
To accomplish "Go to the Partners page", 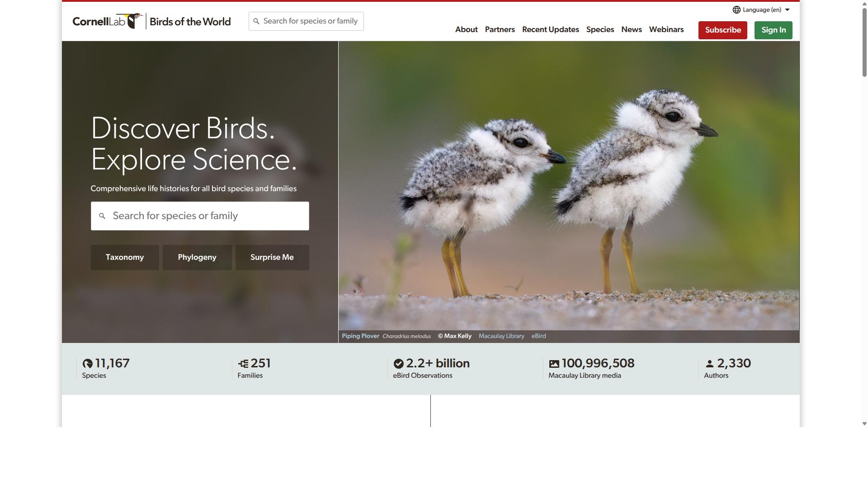I will (x=500, y=29).
